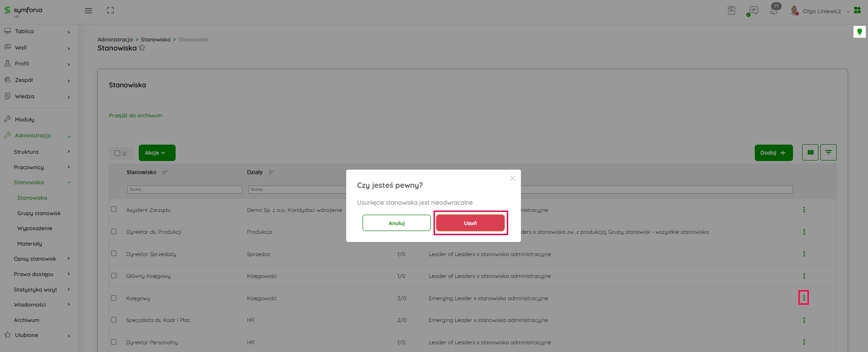868x352 pixels.
Task: Open three-dot menu for Księgowy row
Action: 804,298
